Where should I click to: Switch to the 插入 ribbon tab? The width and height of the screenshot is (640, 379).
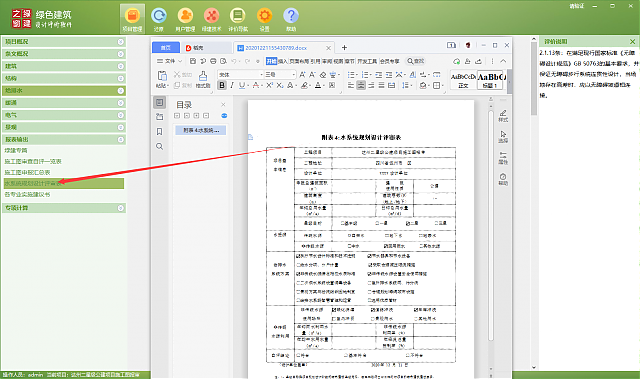283,61
